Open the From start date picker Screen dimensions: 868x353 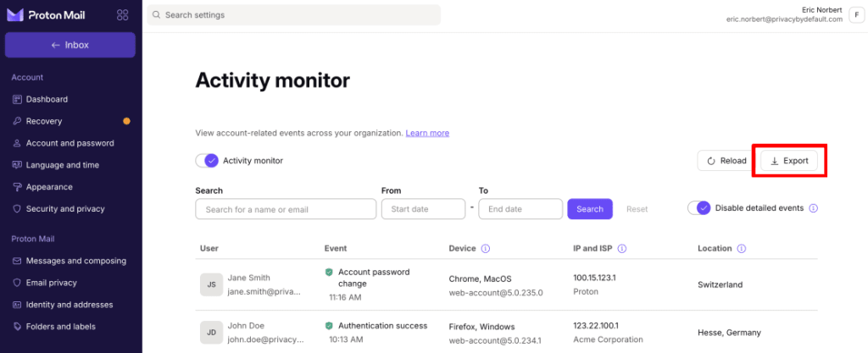(424, 209)
